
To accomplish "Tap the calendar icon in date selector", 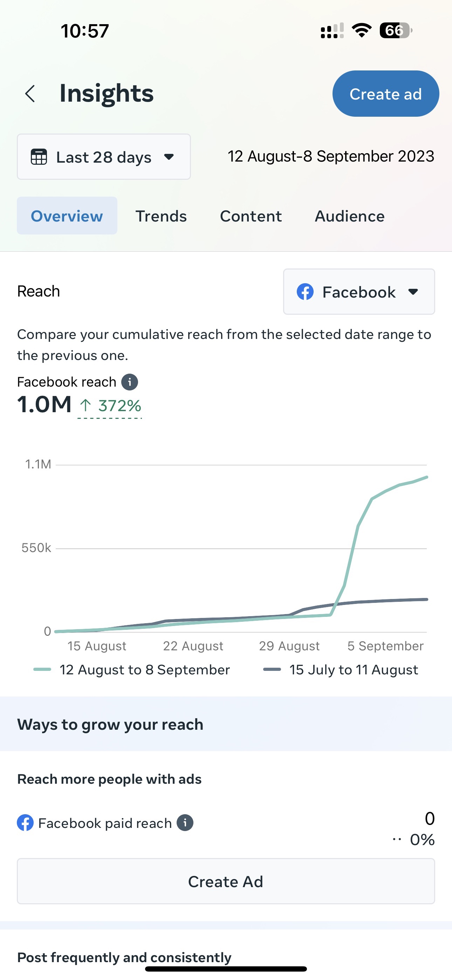I will pyautogui.click(x=39, y=157).
